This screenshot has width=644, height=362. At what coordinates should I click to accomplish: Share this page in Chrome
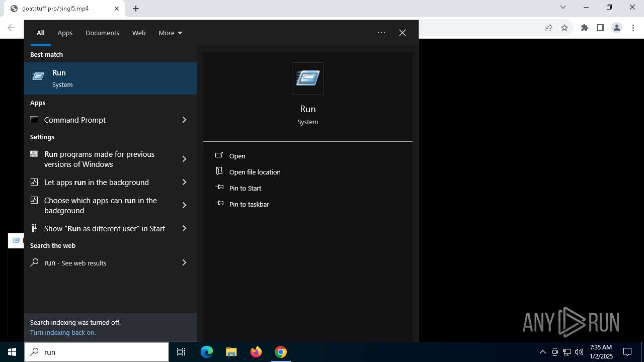pos(548,28)
